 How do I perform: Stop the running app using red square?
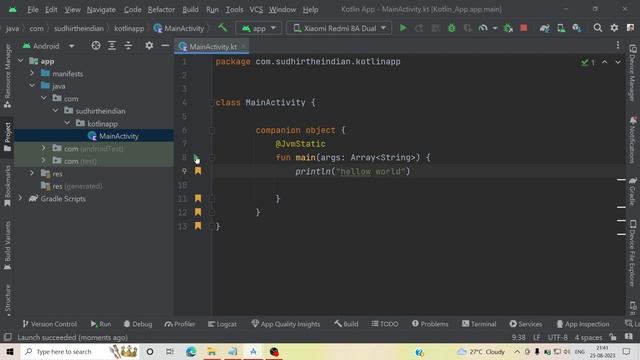click(x=524, y=28)
